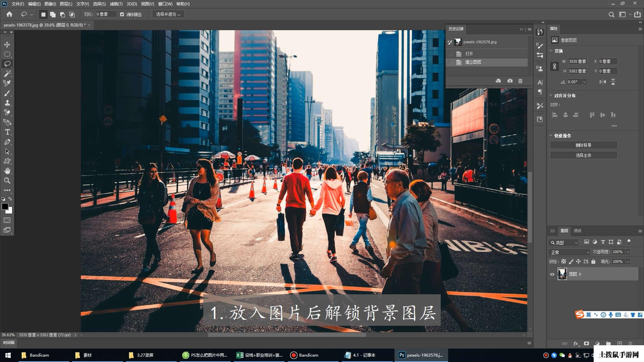
Task: Switch to the 通道 tab
Action: point(577,231)
